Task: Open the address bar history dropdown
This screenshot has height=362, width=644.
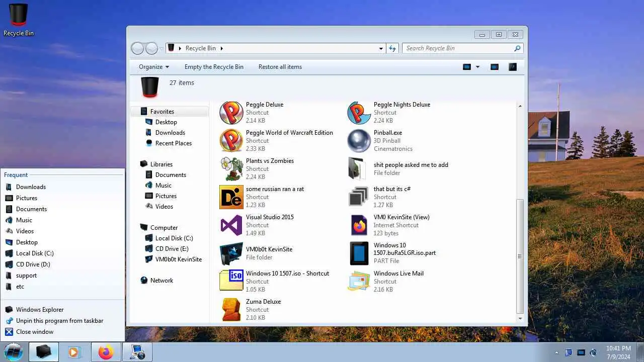Action: [x=381, y=48]
